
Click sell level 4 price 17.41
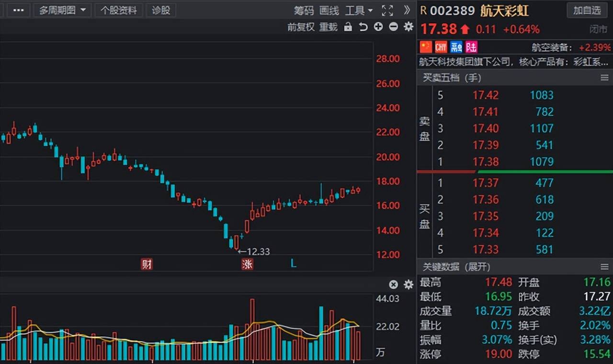(486, 112)
